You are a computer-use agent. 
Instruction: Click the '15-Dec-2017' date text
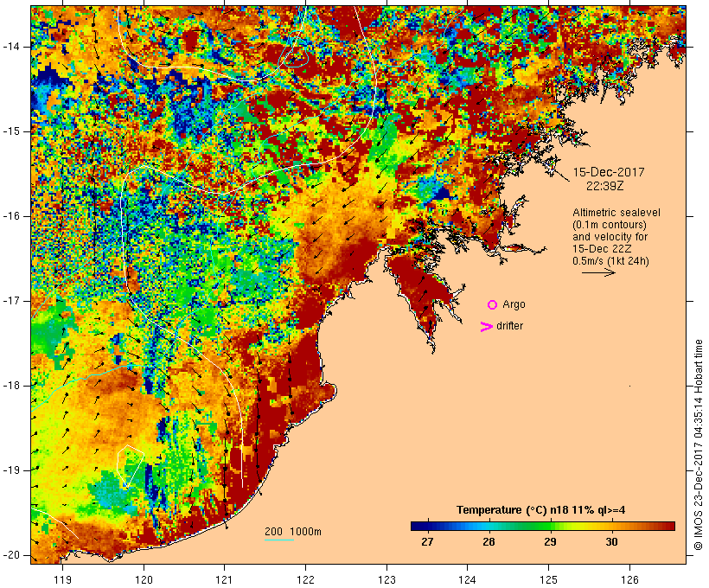click(608, 172)
